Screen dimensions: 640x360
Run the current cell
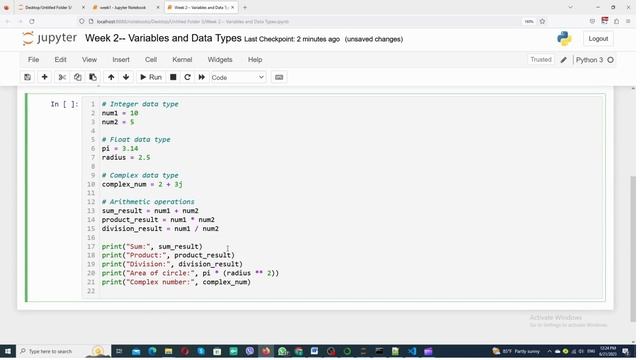151,77
